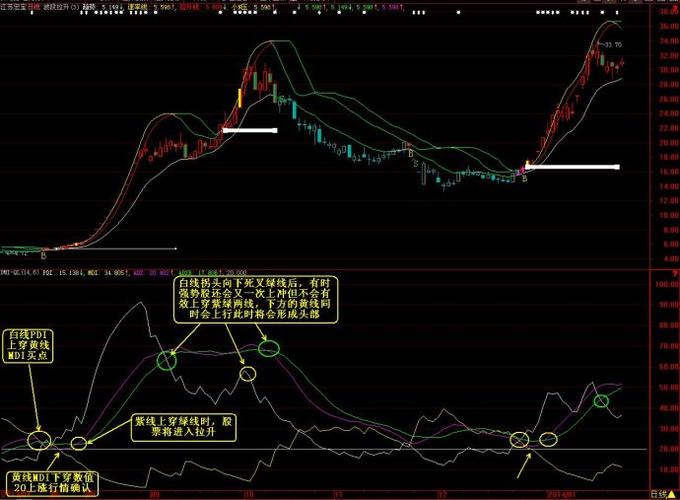Click the B signal marker at the December low

(524, 178)
